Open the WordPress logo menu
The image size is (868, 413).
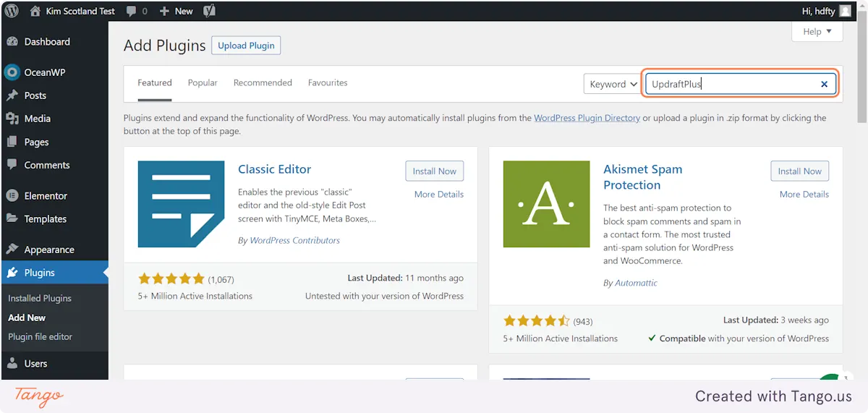tap(12, 11)
